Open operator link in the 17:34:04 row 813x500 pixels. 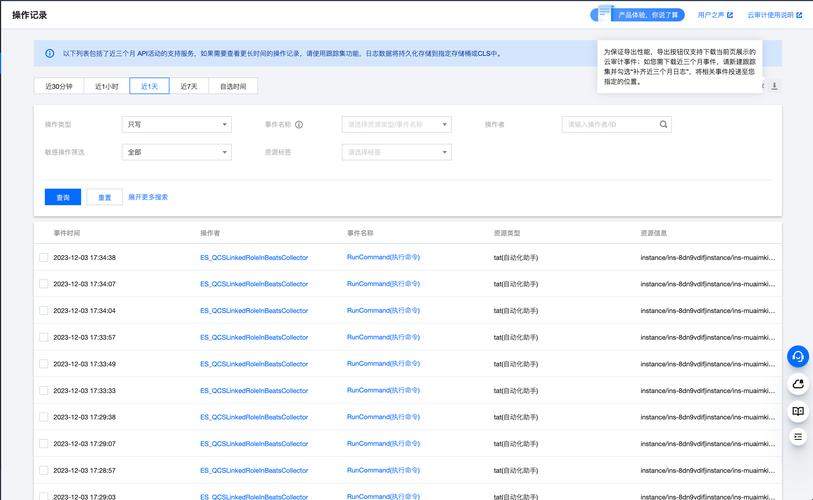(254, 310)
